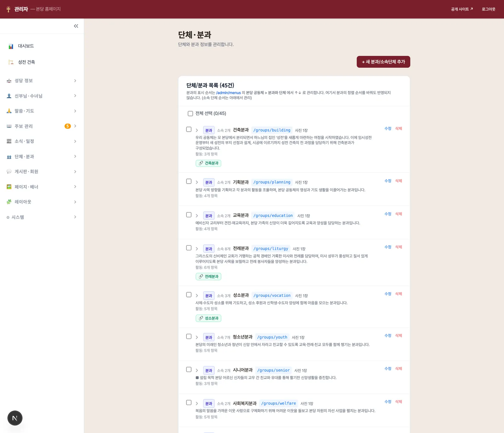Open the 주보 관리 menu section

point(42,126)
